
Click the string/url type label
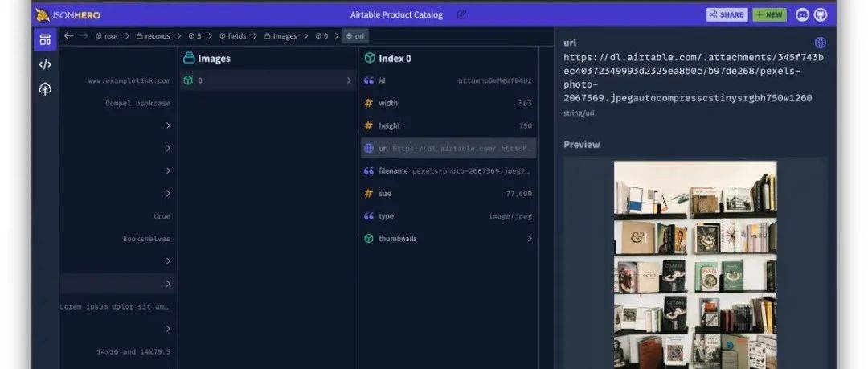pos(579,113)
